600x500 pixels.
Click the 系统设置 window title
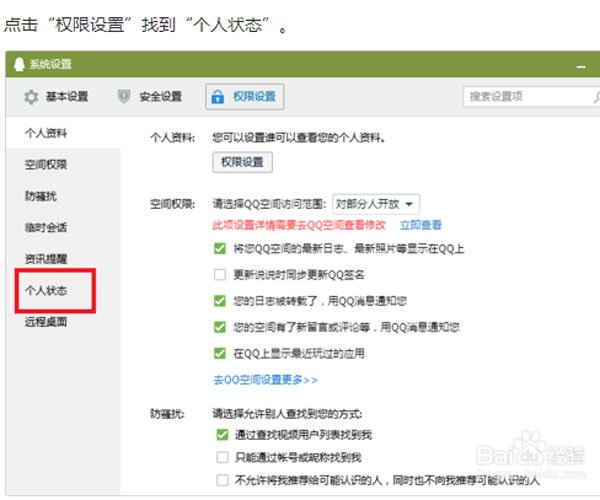coord(51,64)
